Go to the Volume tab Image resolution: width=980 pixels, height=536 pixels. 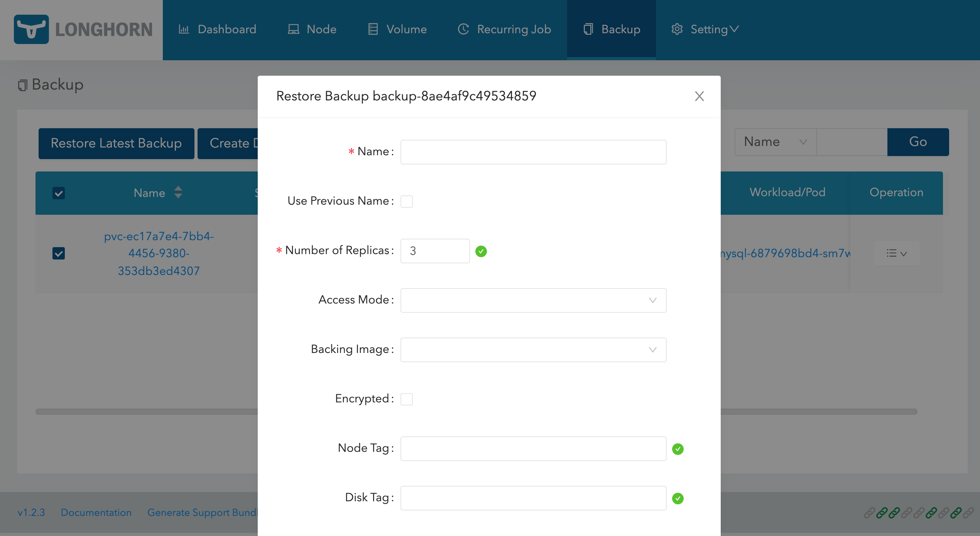[397, 29]
